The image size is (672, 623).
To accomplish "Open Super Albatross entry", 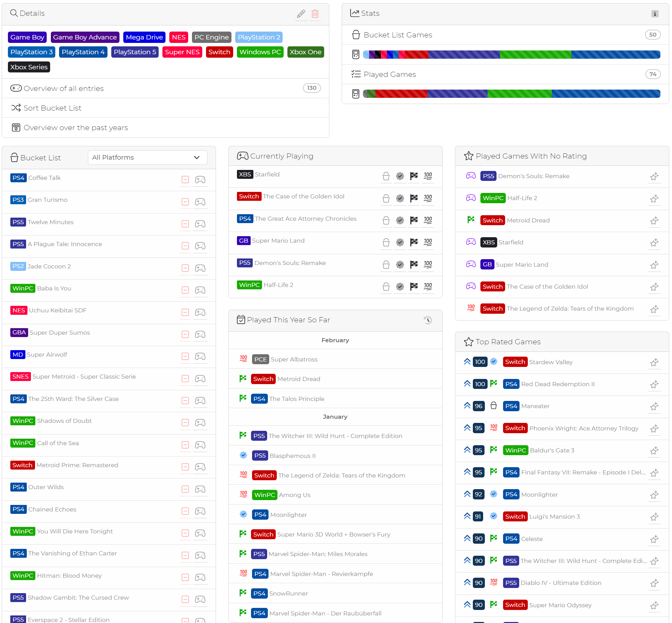I will (x=294, y=359).
